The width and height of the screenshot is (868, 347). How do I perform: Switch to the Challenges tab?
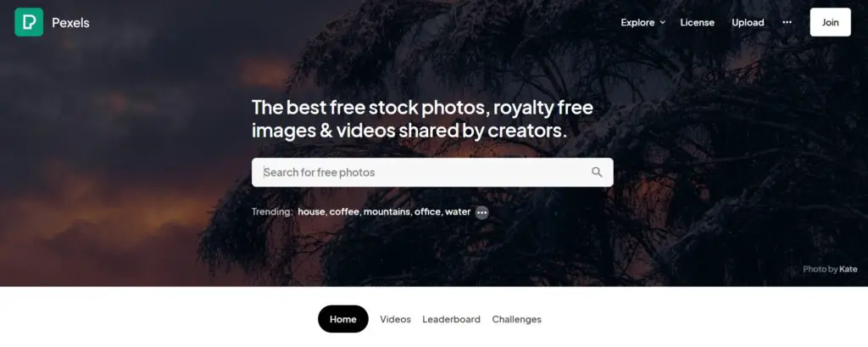[x=516, y=319]
